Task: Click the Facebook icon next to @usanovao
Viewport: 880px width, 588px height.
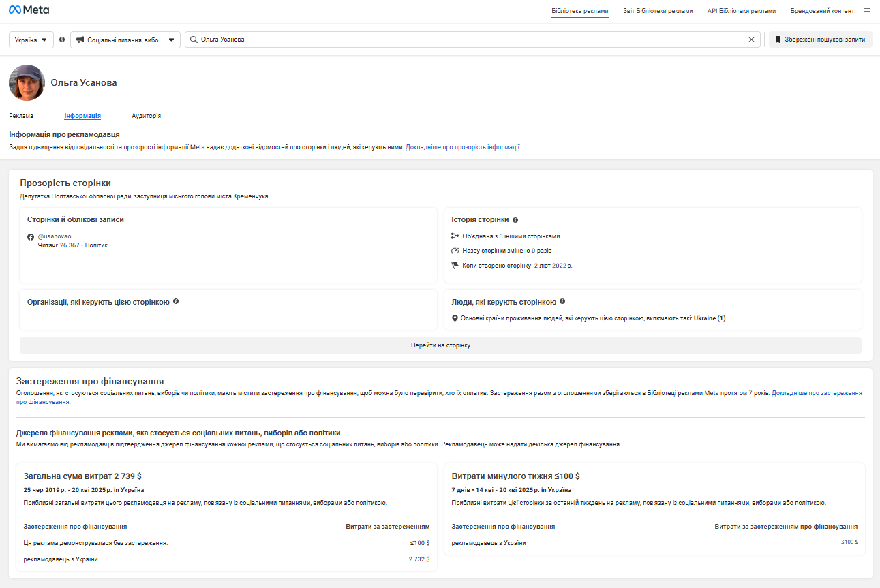Action: pyautogui.click(x=31, y=236)
